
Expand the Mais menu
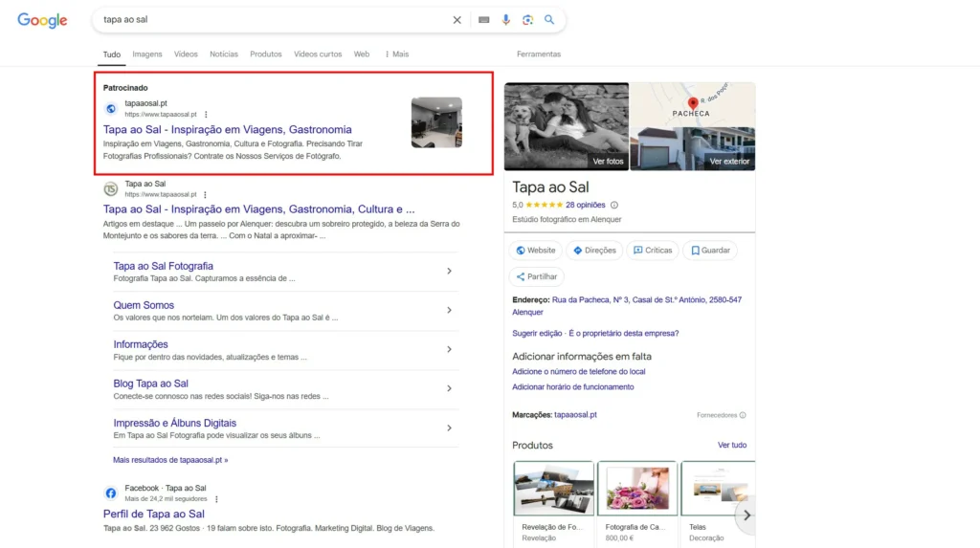coord(397,55)
